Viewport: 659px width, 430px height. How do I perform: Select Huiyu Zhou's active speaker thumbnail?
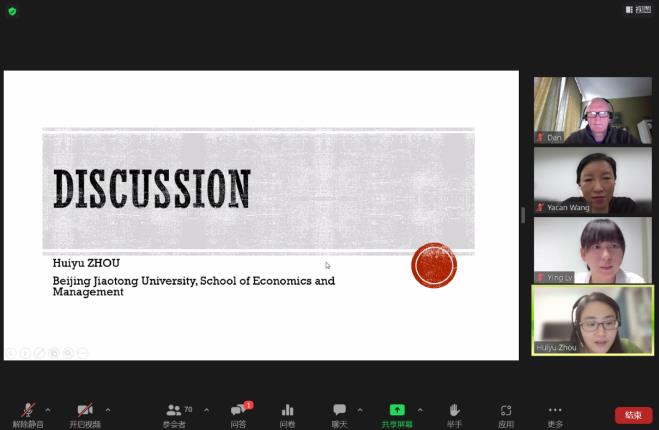[x=593, y=320]
